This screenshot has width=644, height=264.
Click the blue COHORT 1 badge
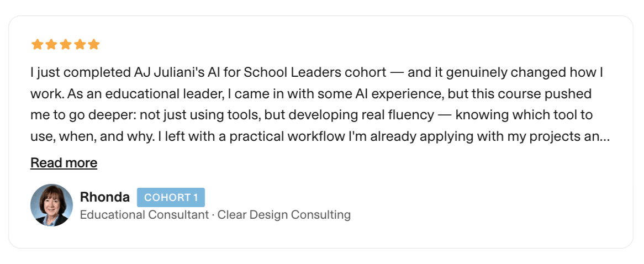pos(171,197)
